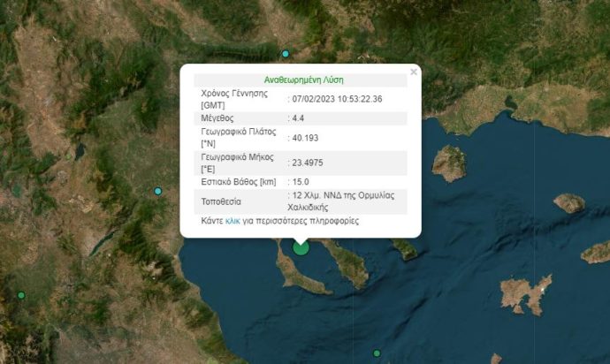Click the 'Τοποθεσία' row label
This screenshot has width=610, height=364.
pos(221,201)
